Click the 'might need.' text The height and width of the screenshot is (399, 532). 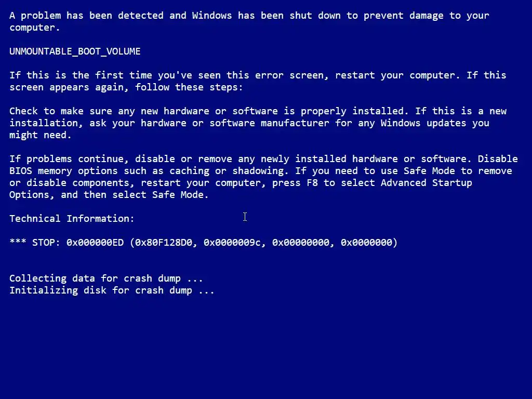41,135
